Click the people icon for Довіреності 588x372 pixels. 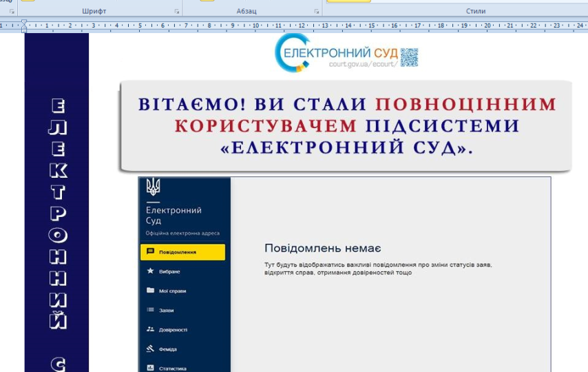click(x=150, y=329)
